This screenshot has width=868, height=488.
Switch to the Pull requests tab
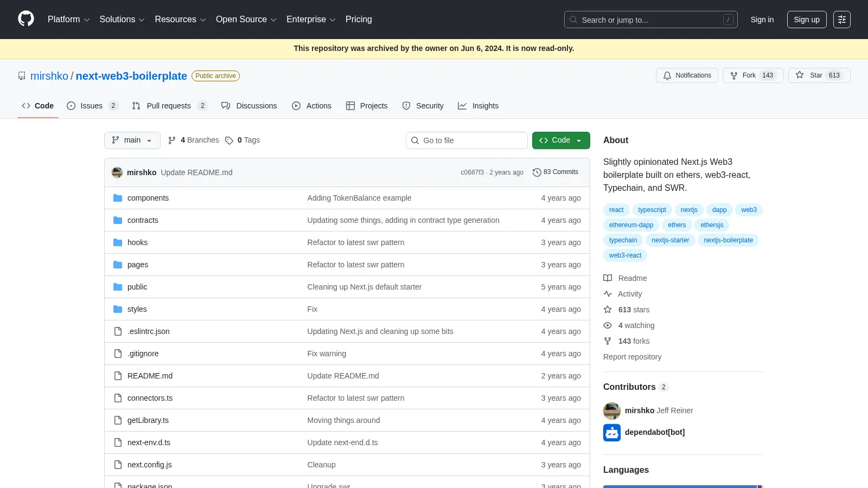[x=170, y=106]
